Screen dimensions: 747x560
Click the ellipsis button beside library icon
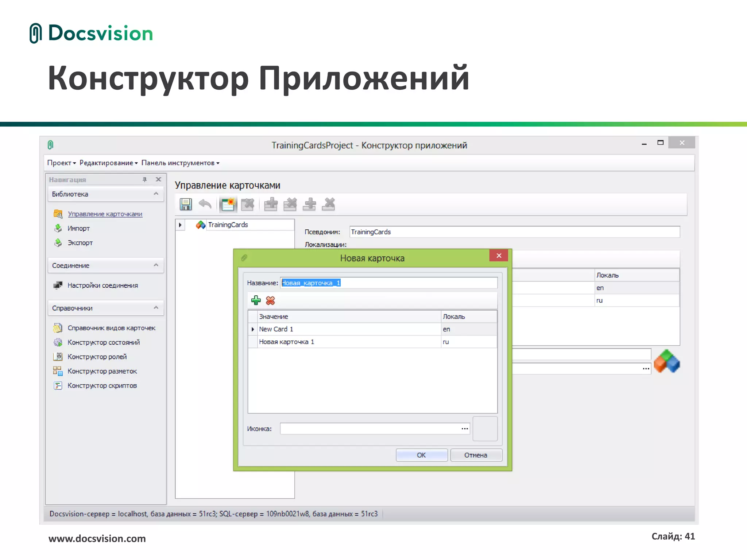(646, 369)
